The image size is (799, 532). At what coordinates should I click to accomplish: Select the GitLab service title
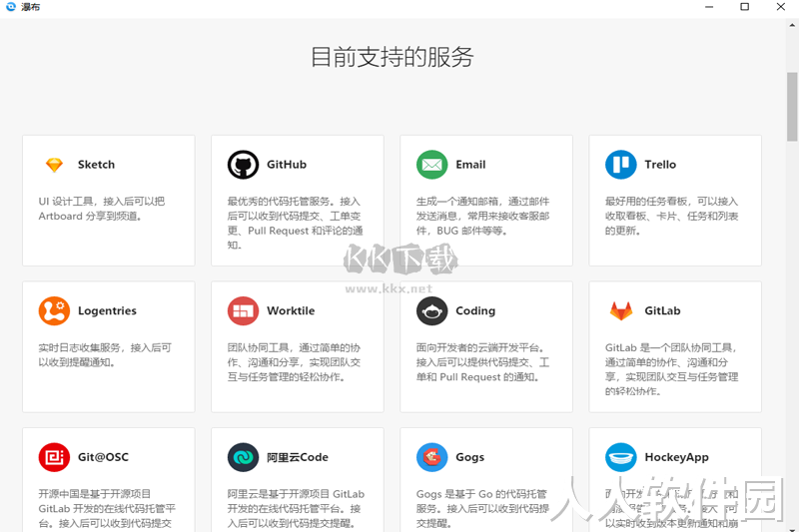click(x=662, y=310)
